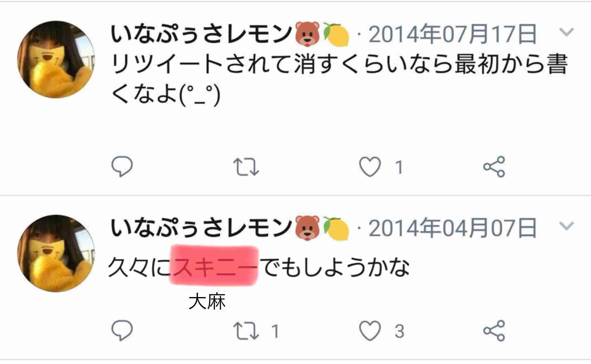The height and width of the screenshot is (364, 591).
Task: Retweet the April 07 tweet
Action: coord(246,331)
